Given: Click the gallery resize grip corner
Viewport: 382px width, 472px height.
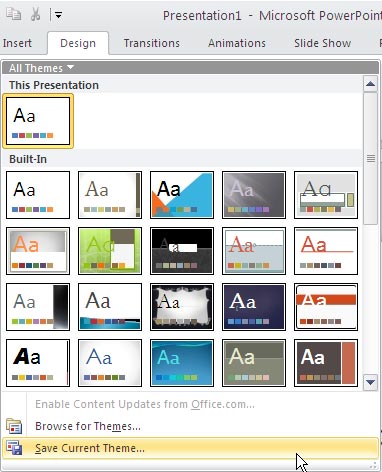Looking at the screenshot, I should (373, 465).
